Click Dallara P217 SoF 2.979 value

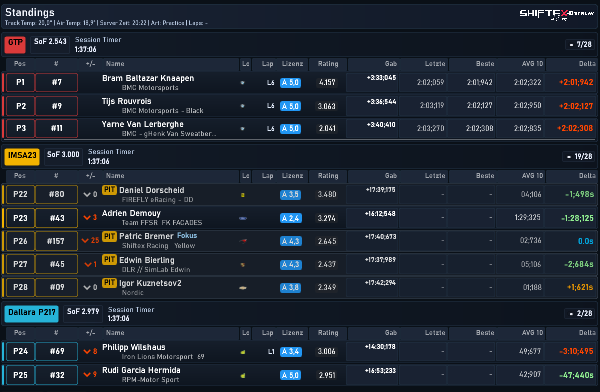[x=83, y=311]
